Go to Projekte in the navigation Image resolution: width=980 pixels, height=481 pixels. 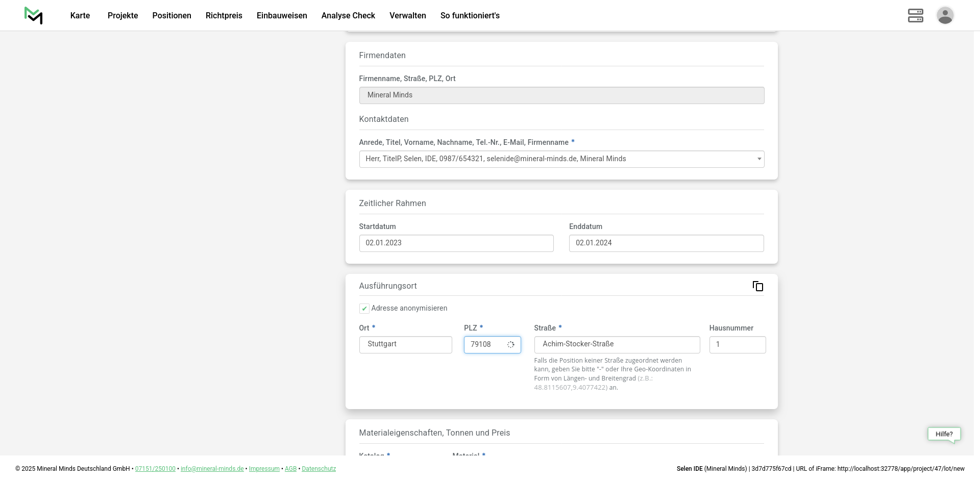tap(122, 16)
